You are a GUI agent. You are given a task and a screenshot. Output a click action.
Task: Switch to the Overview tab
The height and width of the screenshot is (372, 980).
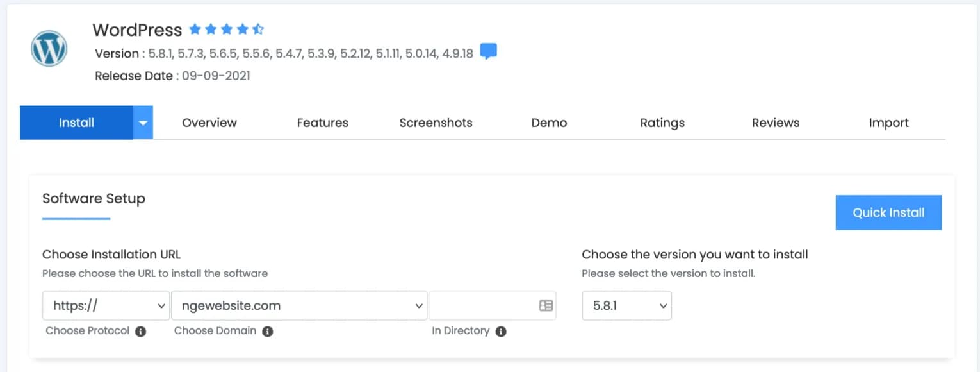(209, 123)
